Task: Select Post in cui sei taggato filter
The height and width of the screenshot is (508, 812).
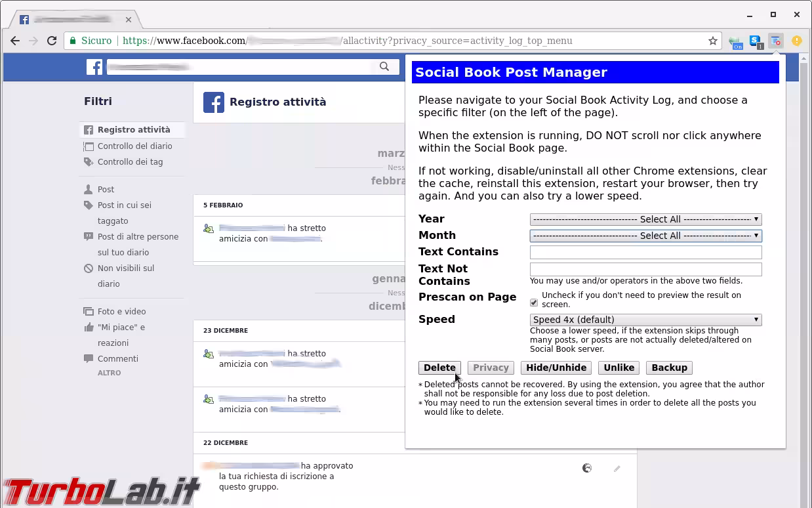Action: [125, 213]
